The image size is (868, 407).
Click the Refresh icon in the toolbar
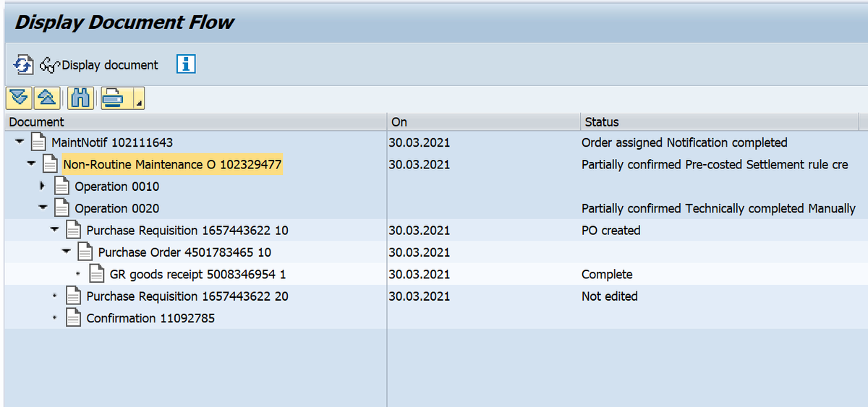[23, 65]
